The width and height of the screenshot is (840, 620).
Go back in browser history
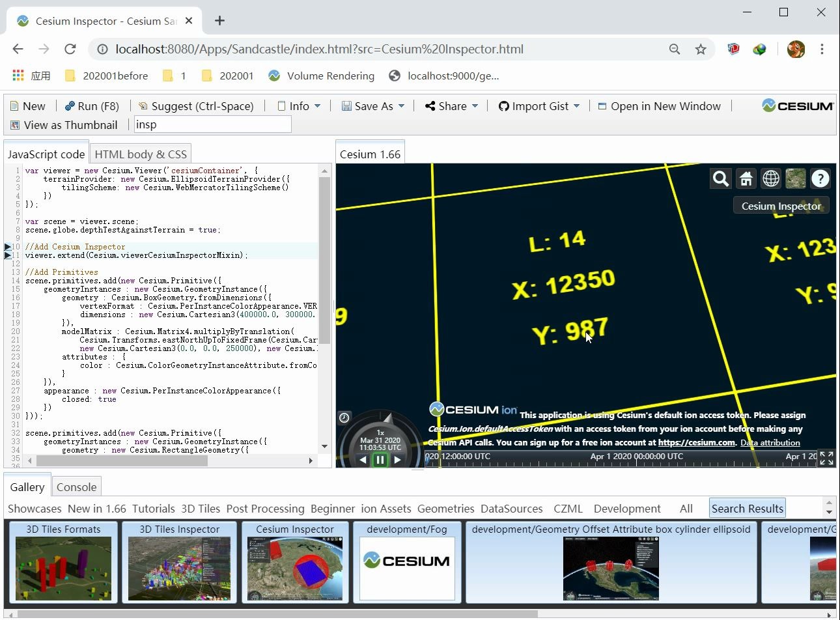18,49
